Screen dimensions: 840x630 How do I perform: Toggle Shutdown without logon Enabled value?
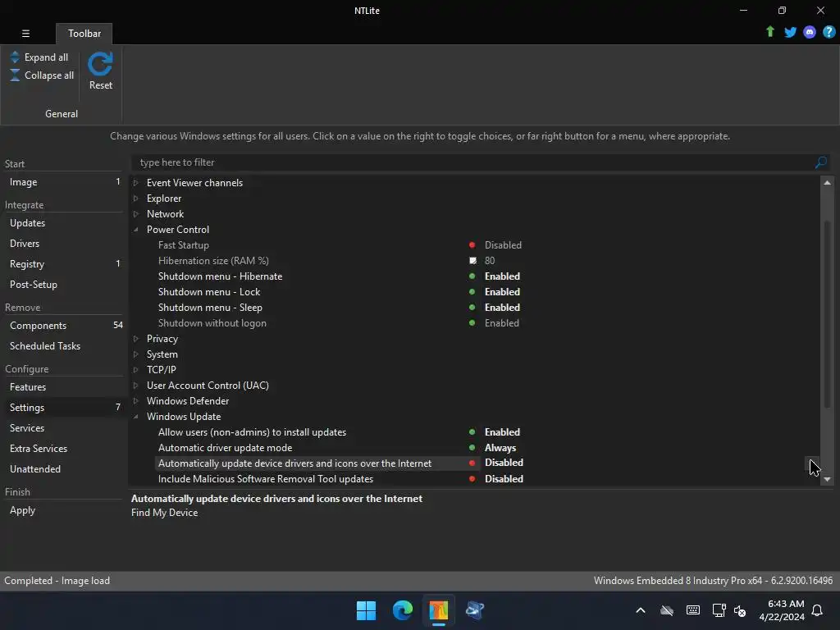[x=501, y=323]
